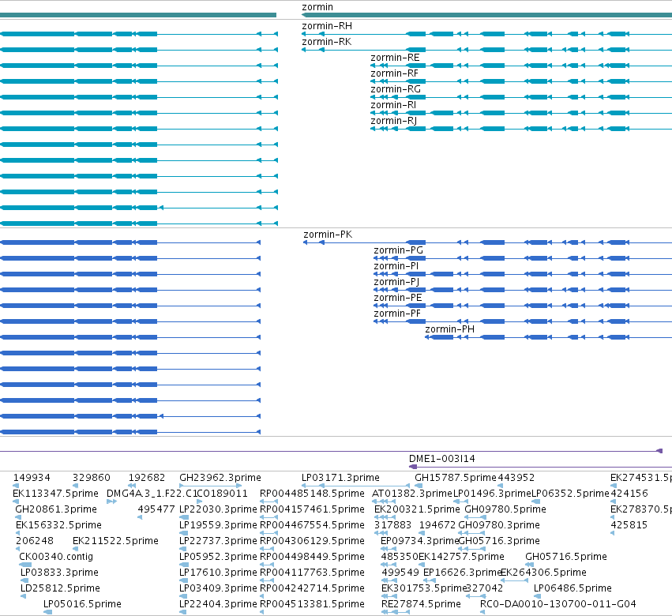Image resolution: width=672 pixels, height=616 pixels.
Task: Click the RC0-DA0010-130700-011-G04 EST label
Action: click(558, 604)
